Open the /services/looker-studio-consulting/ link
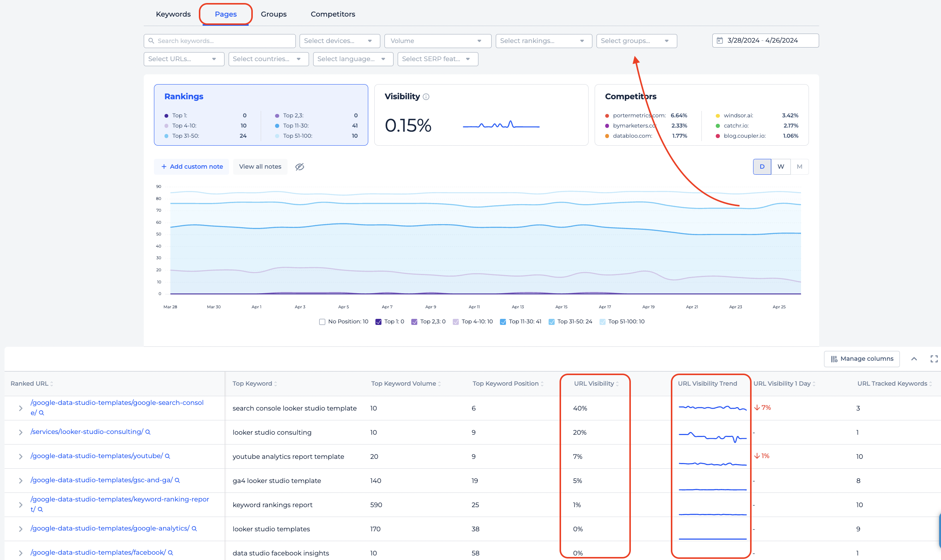941x560 pixels. 87,432
